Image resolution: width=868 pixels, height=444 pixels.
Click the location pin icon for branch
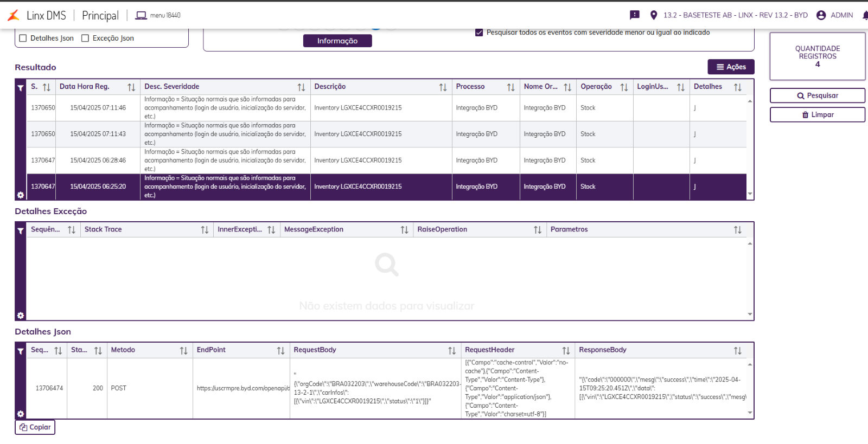point(654,15)
